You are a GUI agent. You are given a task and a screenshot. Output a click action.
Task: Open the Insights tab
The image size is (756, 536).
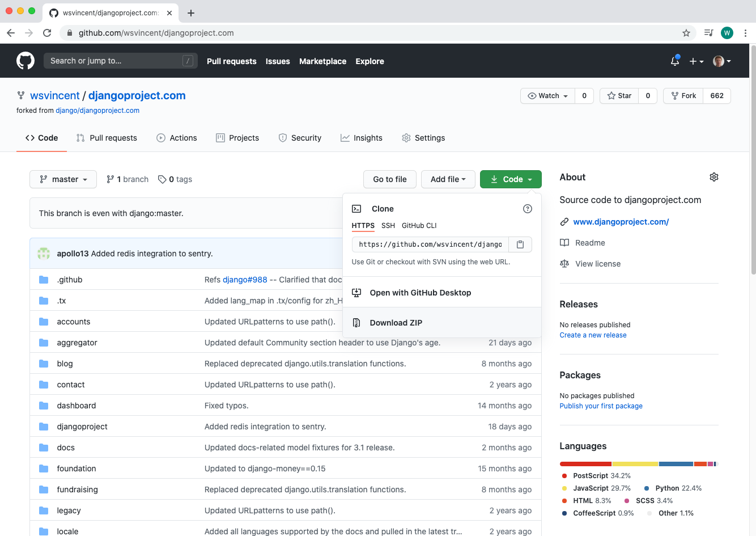362,138
